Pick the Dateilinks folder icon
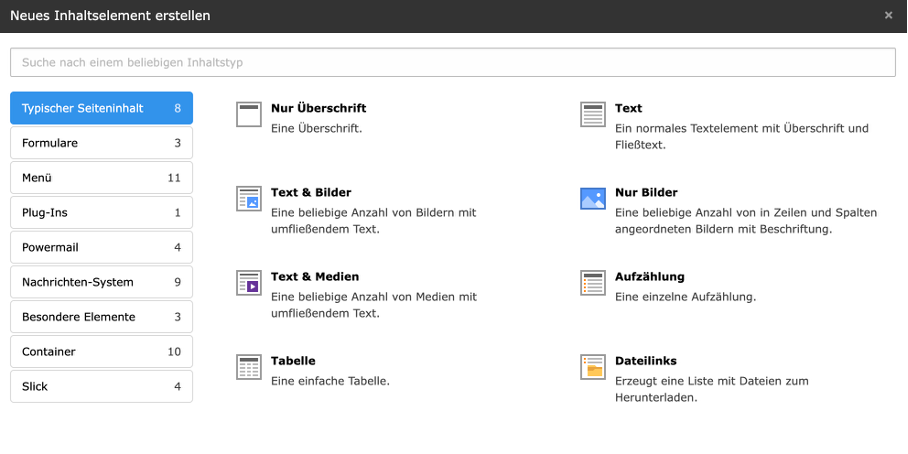Image resolution: width=908 pixels, height=454 pixels. tap(593, 367)
